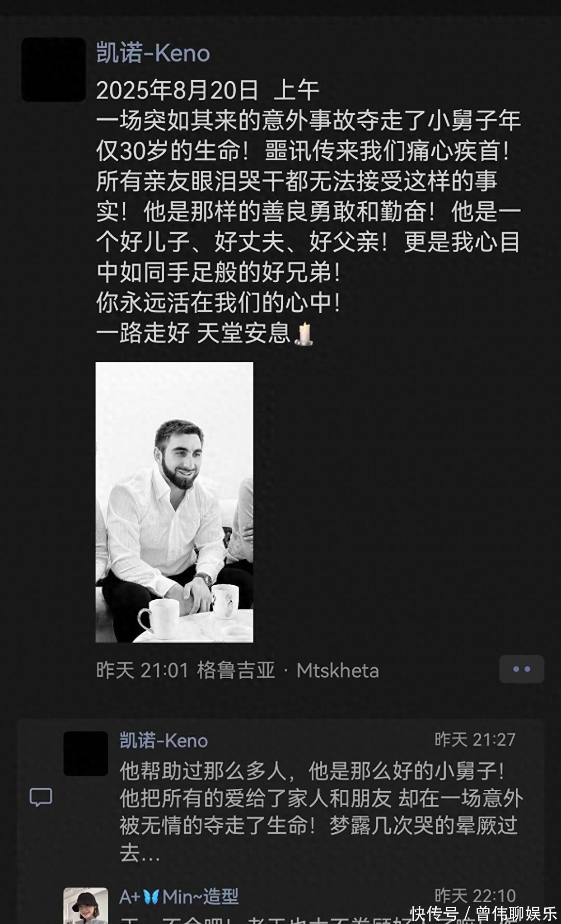Screen dimensions: 561x924
Task: Open the avatar of A+ Min~造型
Action: 86,905
